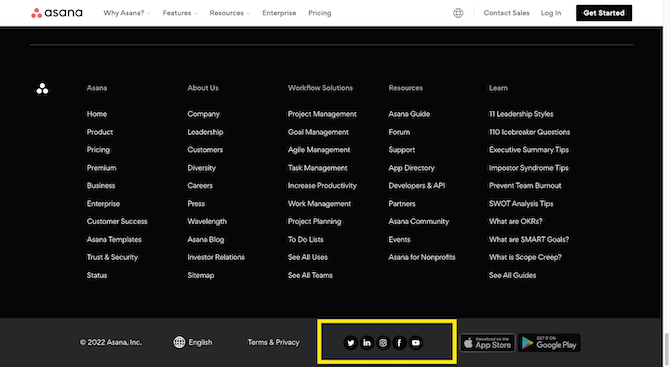
Task: Open To Do Lists link
Action: 306,240
